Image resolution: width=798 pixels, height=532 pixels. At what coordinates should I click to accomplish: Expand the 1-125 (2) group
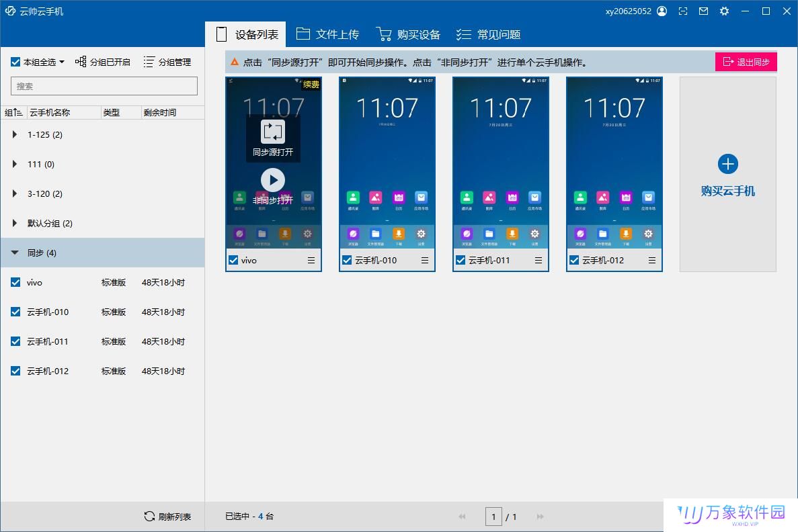point(14,134)
